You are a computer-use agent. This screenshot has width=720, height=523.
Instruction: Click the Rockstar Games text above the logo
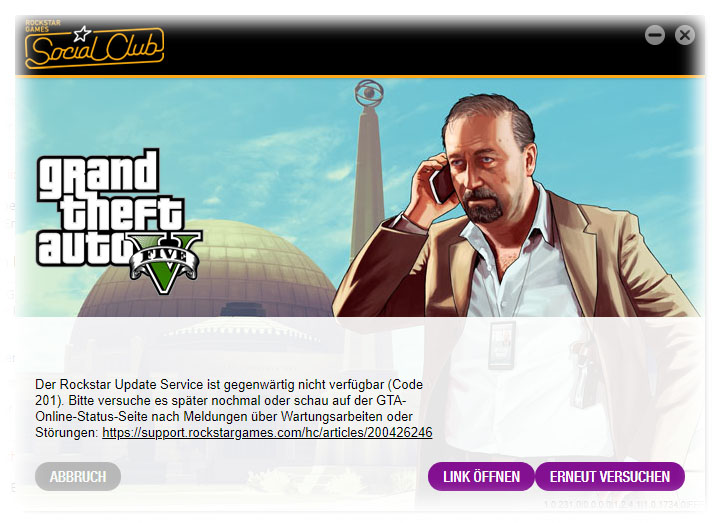(x=43, y=26)
